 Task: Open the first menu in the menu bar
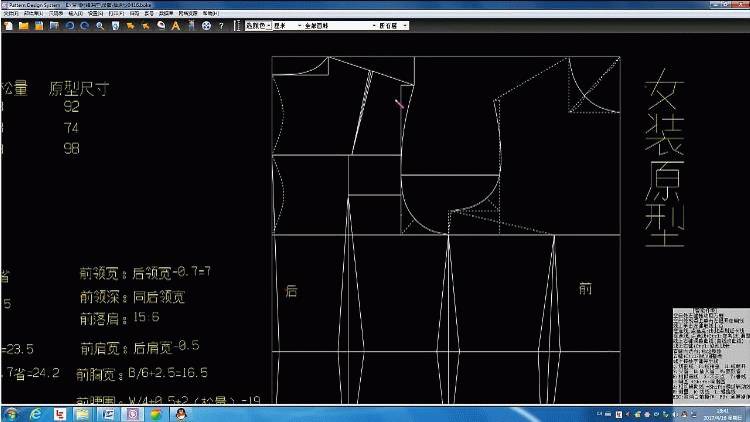[11, 13]
